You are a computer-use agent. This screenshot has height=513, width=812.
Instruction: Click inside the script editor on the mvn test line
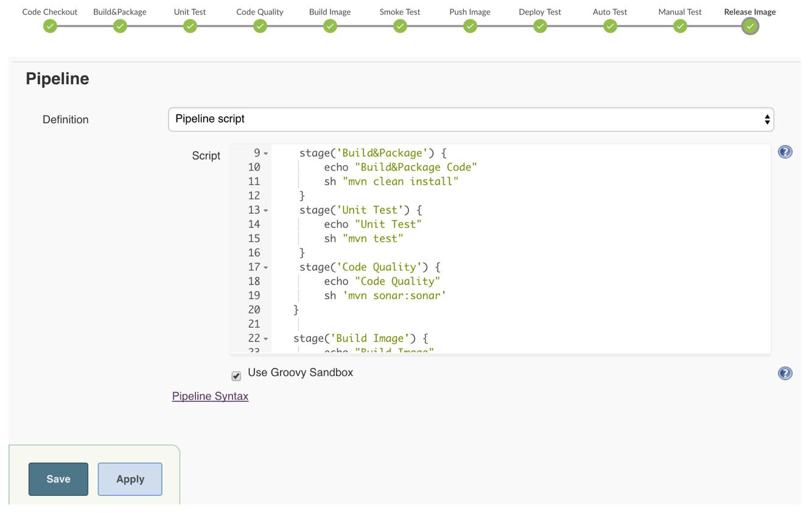click(373, 239)
